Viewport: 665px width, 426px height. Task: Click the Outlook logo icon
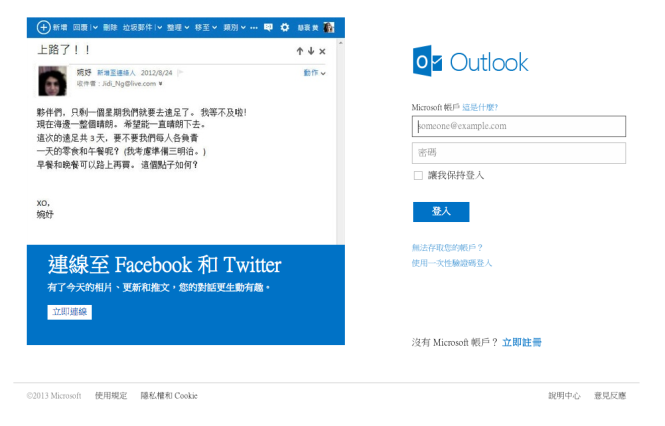(x=428, y=62)
